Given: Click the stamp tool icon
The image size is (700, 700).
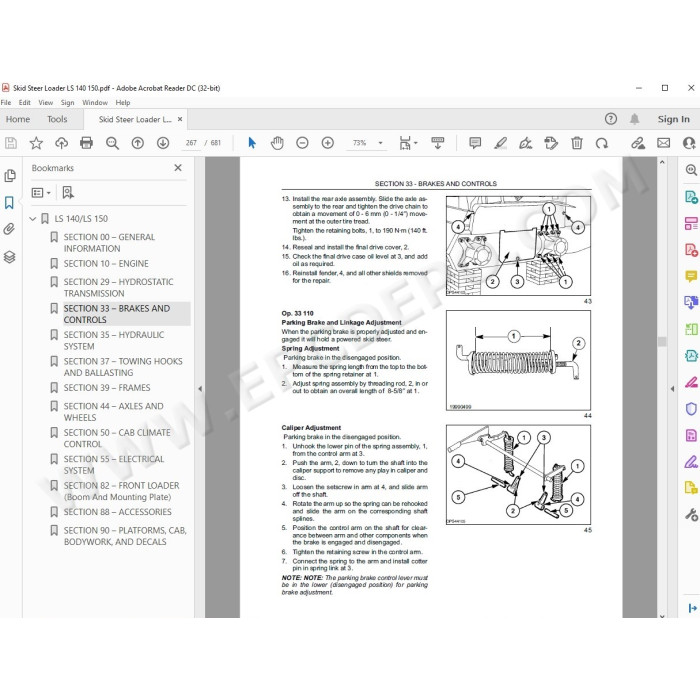Looking at the screenshot, I should (x=551, y=143).
